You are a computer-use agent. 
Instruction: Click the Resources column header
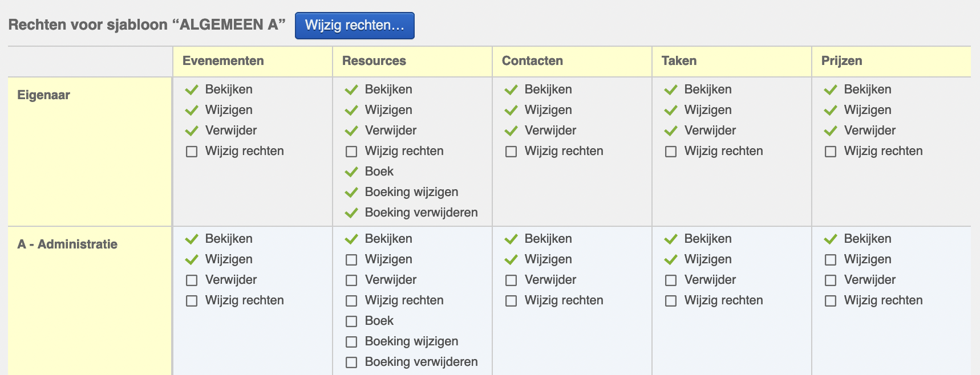pos(374,61)
